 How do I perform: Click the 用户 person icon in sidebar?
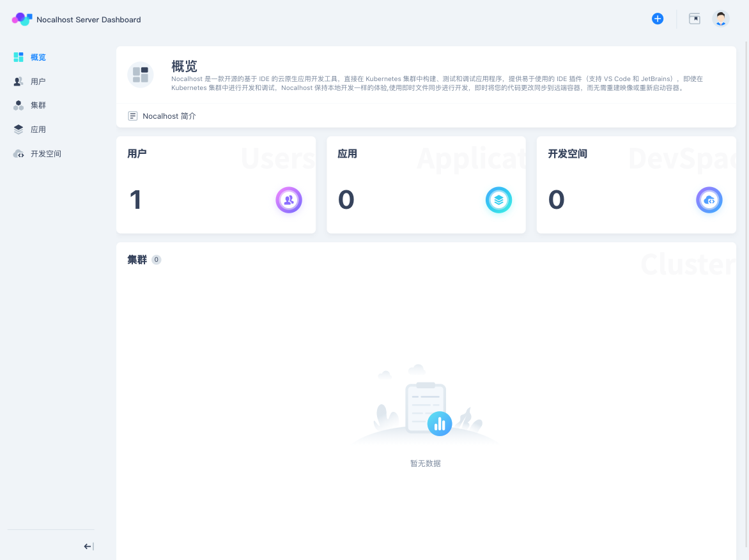(19, 82)
